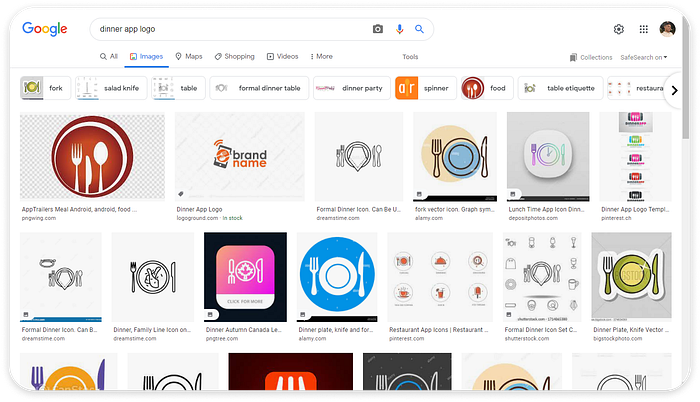Select the table etiquette filter chip
Viewport: 700px width, 402px height.
click(x=560, y=88)
